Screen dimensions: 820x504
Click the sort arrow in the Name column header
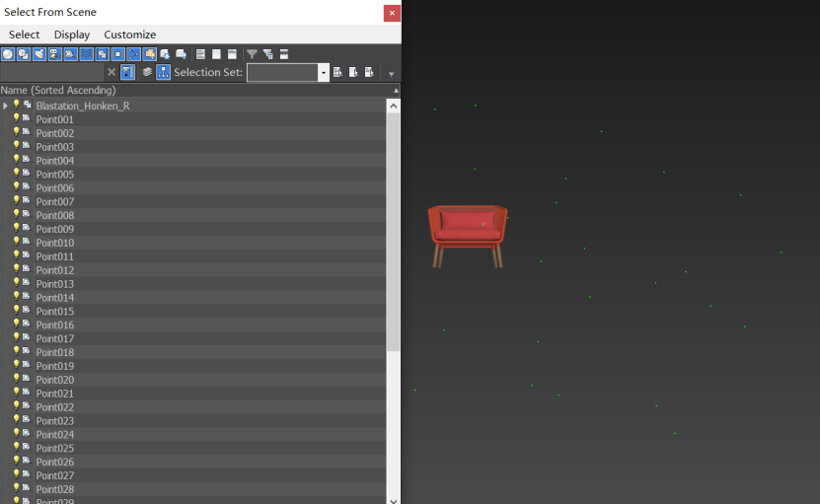click(x=396, y=91)
